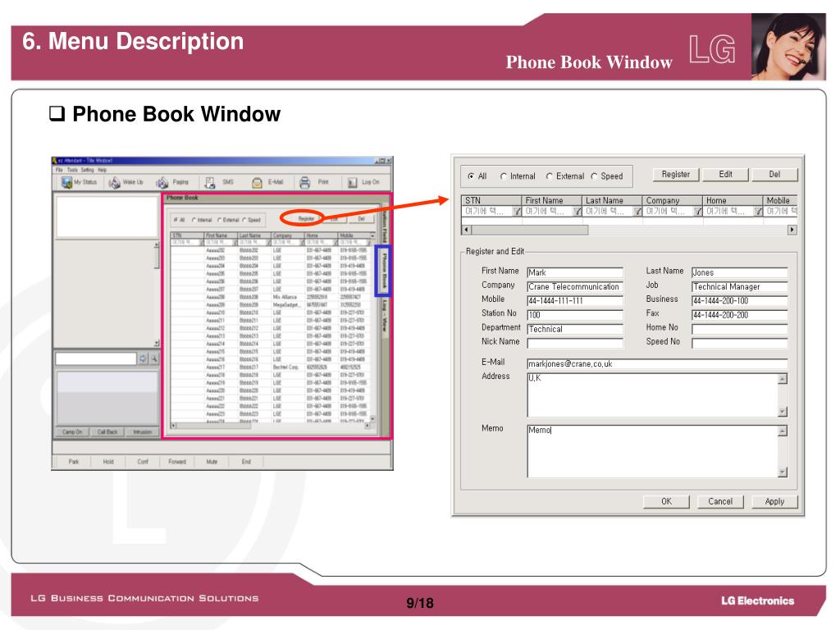Switch to the vertical Phone Book tab
This screenshot has height=630, width=840.
coord(384,271)
